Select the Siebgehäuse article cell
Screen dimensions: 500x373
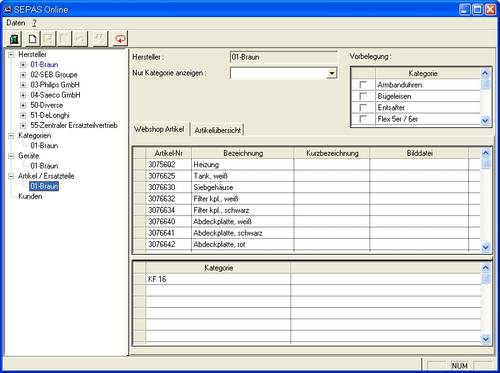pyautogui.click(x=243, y=187)
